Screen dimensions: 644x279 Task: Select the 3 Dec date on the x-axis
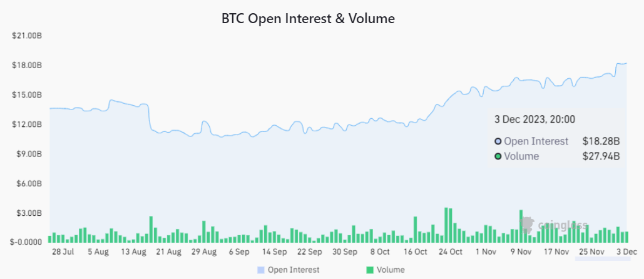click(x=626, y=251)
